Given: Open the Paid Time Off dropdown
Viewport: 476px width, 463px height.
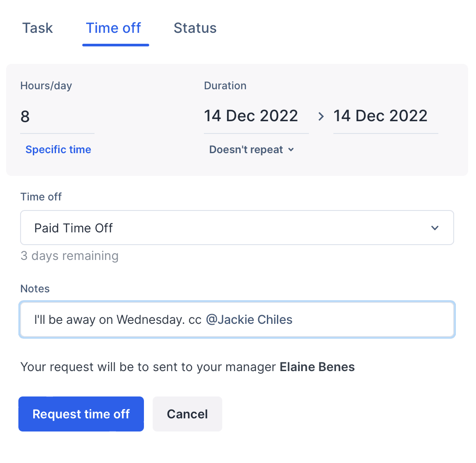Looking at the screenshot, I should 236,228.
